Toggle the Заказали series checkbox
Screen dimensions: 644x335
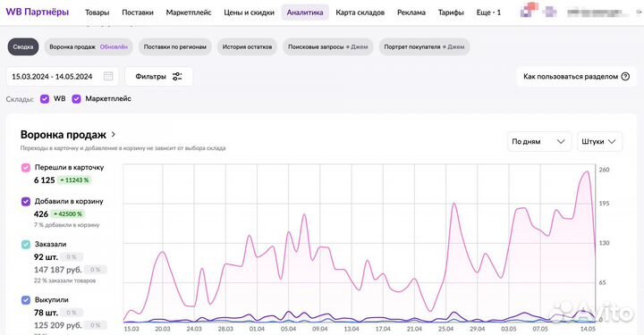tap(25, 245)
